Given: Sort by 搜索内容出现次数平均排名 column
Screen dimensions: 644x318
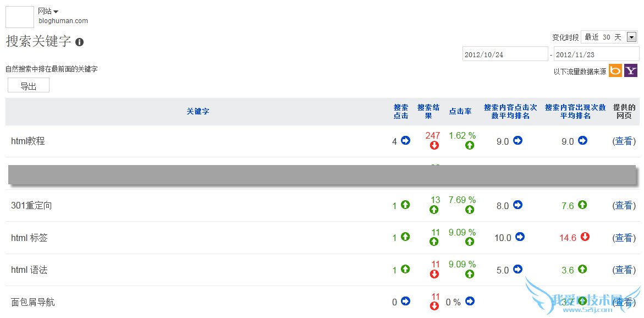Looking at the screenshot, I should [575, 112].
